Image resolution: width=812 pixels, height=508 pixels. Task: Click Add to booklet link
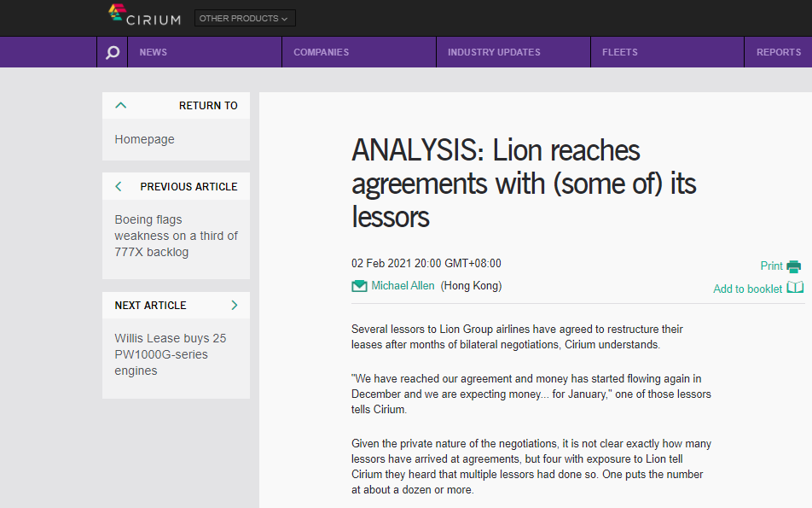pyautogui.click(x=748, y=289)
